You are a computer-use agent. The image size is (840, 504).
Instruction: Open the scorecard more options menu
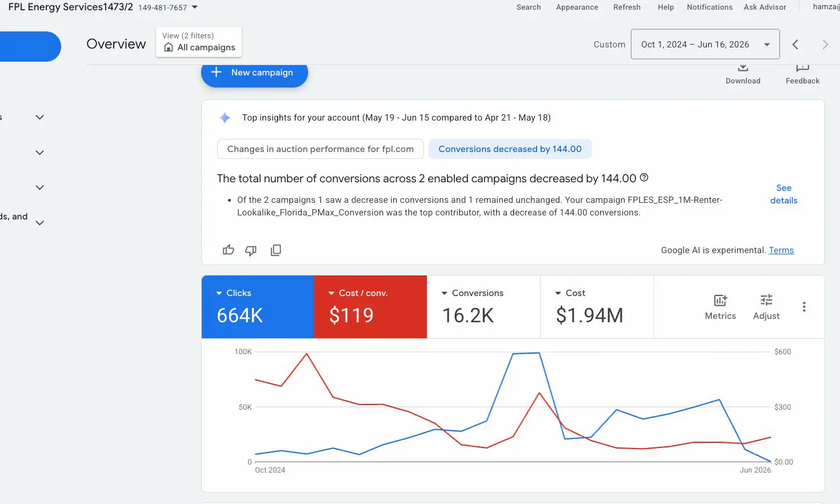coord(804,307)
